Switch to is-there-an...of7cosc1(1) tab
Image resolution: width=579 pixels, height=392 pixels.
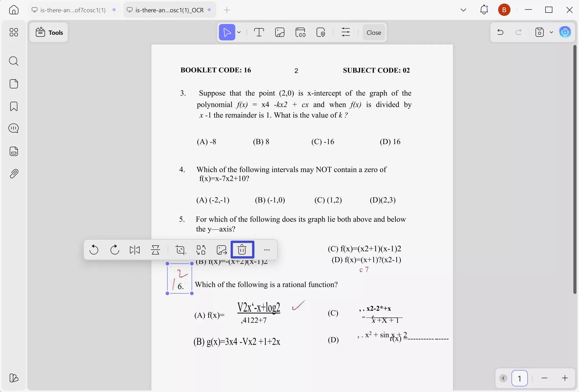coord(73,10)
